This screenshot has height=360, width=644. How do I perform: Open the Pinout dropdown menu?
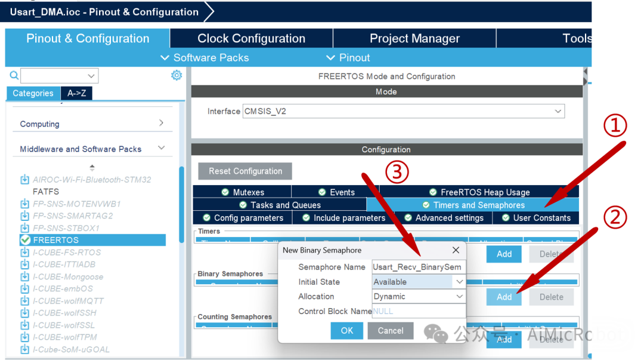coord(348,57)
